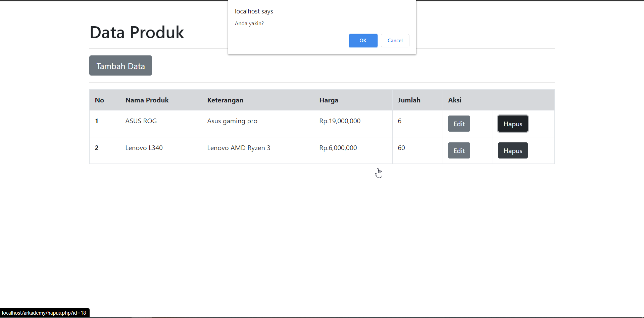The width and height of the screenshot is (644, 318).
Task: Click the 'Asus gaming pro' description cell
Action: point(232,121)
